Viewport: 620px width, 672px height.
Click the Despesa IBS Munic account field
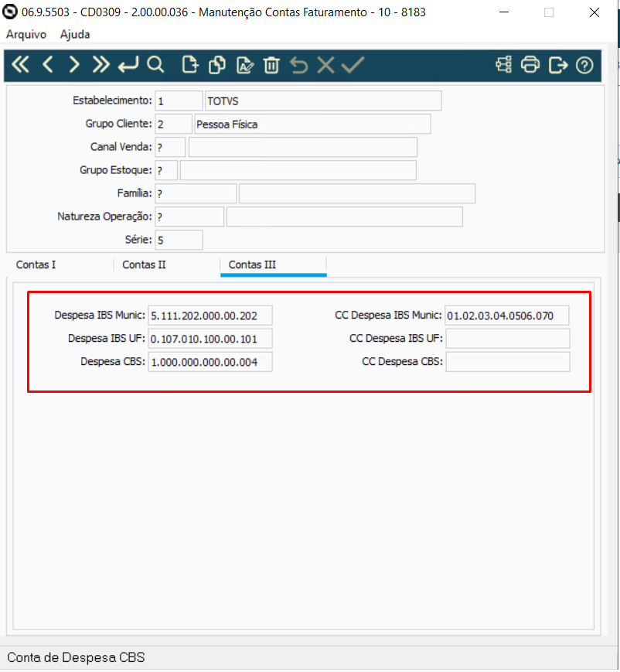pos(210,316)
